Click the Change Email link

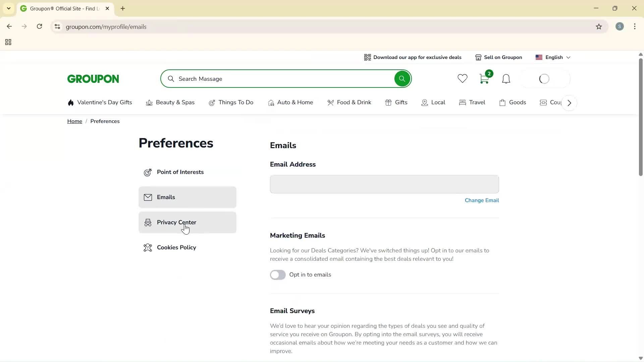click(482, 200)
